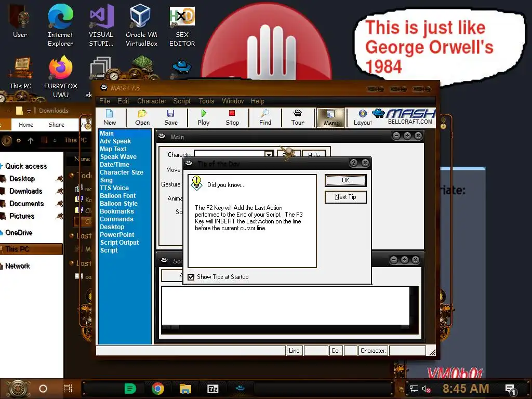The width and height of the screenshot is (532, 399).
Task: Click the help question-mark on tip dialog
Action: [x=353, y=163]
